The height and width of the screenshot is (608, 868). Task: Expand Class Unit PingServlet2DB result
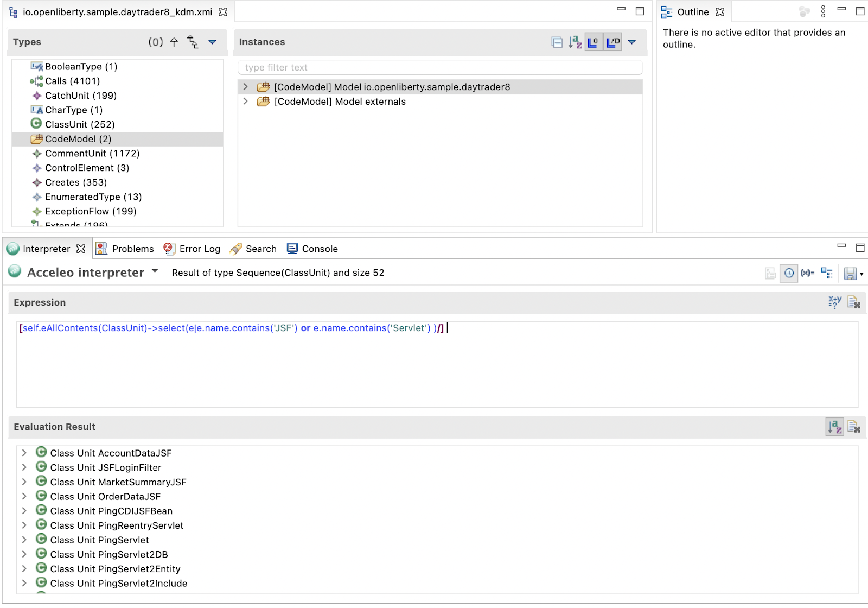coord(24,554)
